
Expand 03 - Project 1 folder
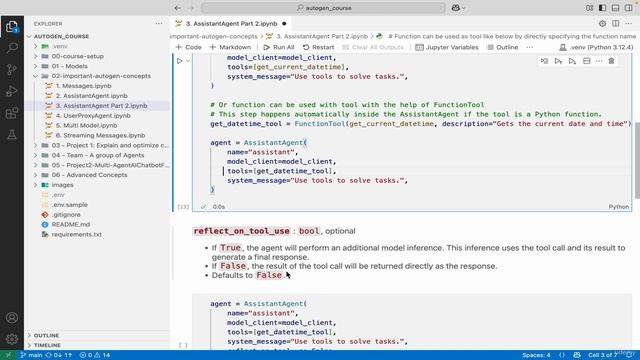click(110, 145)
